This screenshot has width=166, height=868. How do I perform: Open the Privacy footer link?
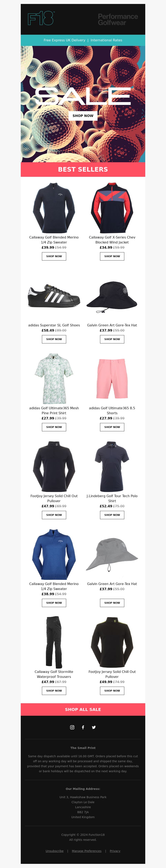pyautogui.click(x=115, y=851)
